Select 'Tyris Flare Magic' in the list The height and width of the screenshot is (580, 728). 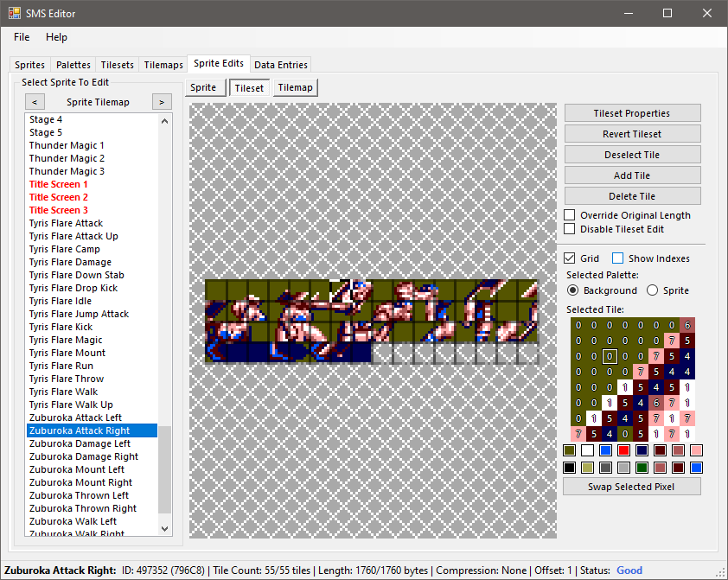pos(92,340)
